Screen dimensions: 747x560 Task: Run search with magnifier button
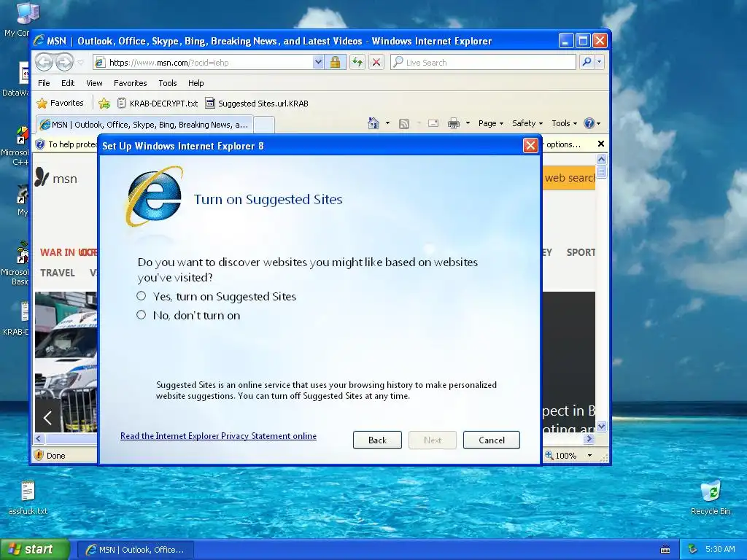[x=587, y=62]
